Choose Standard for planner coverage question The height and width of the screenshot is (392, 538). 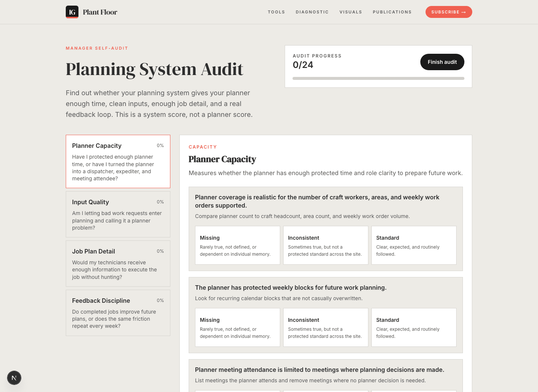[414, 245]
